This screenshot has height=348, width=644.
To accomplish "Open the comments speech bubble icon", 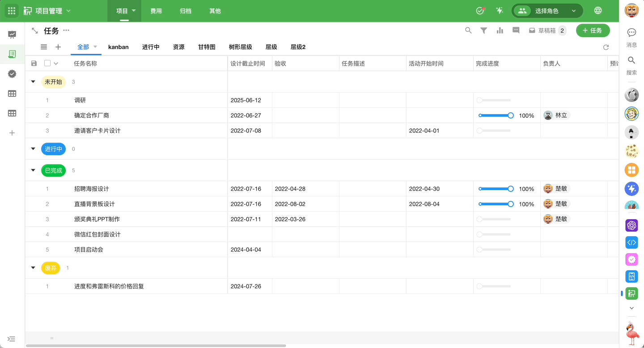I will pos(516,30).
